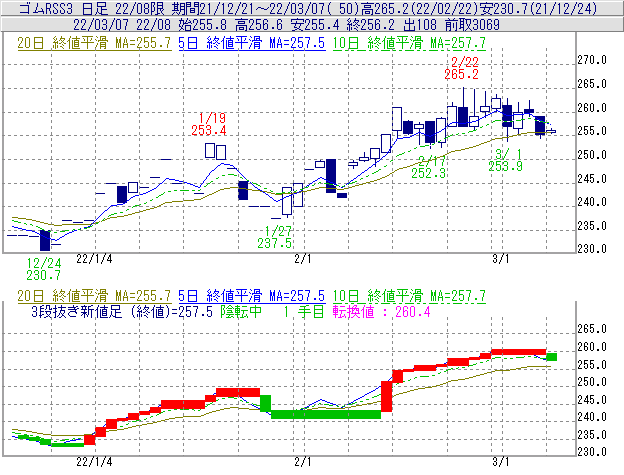Click the green 1 手目 count text
Image resolution: width=624 pixels, height=475 pixels.
(304, 311)
